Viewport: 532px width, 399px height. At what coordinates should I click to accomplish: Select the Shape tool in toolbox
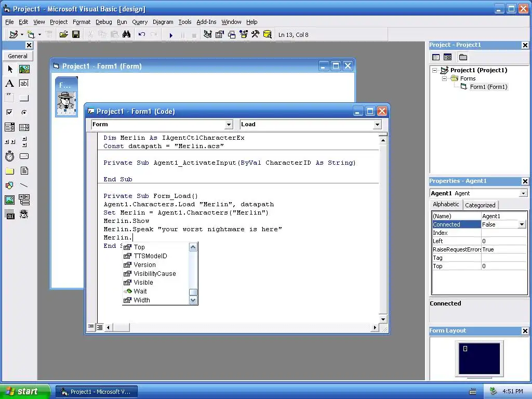point(10,185)
